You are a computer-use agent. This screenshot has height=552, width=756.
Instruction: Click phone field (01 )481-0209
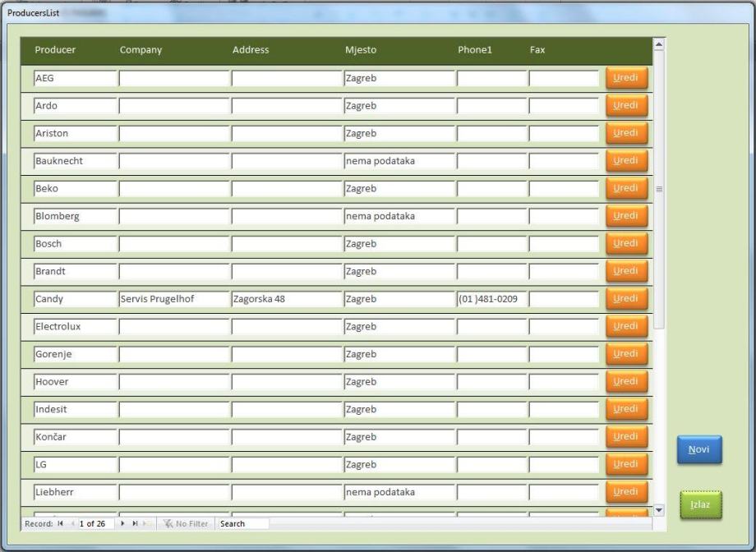tap(491, 299)
